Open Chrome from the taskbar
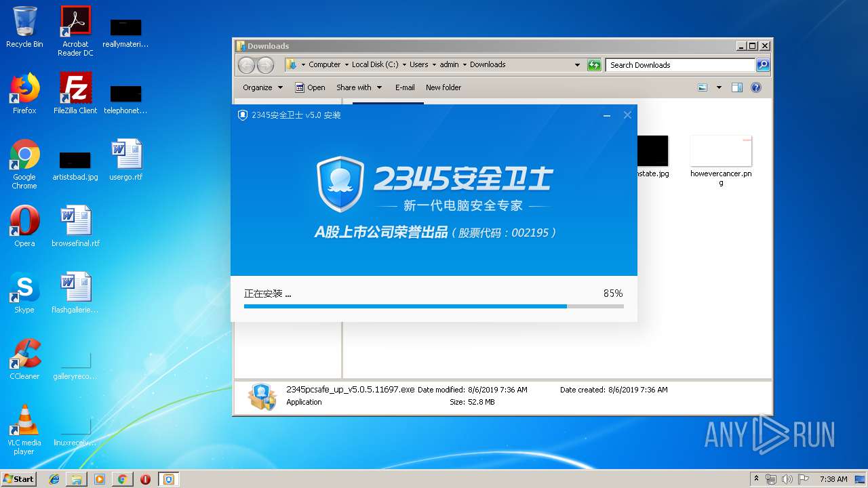 [x=122, y=479]
